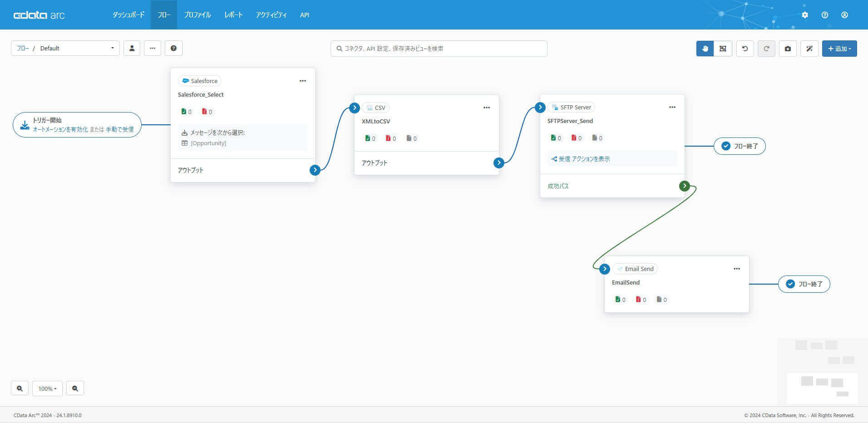The image size is (868, 423).
Task: Click the EmailSend connector title
Action: [626, 282]
